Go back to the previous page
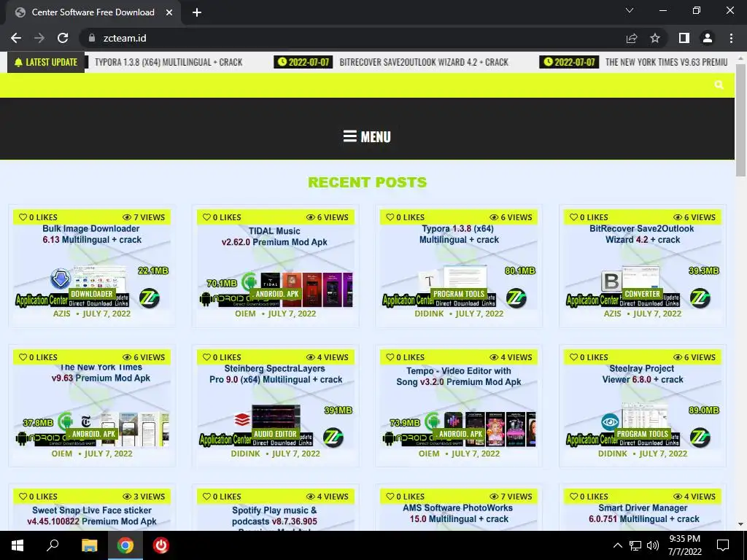This screenshot has width=747, height=560. (16, 38)
